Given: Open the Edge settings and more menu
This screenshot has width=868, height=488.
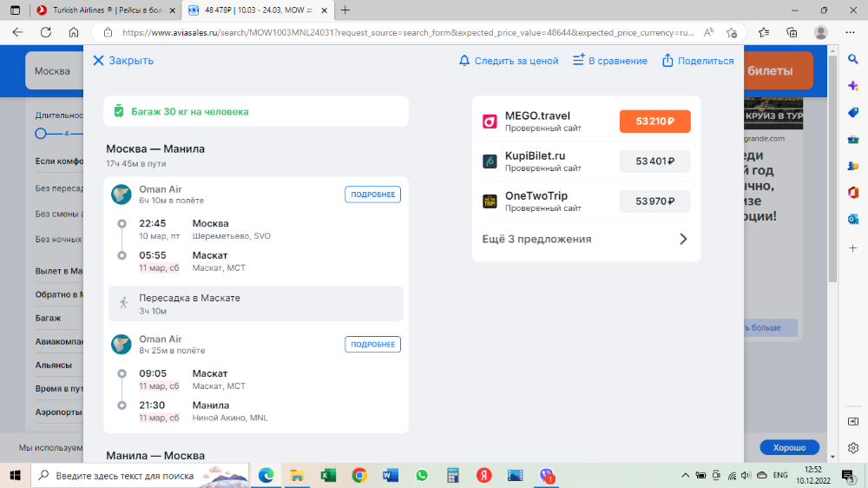Looking at the screenshot, I should click(x=851, y=33).
